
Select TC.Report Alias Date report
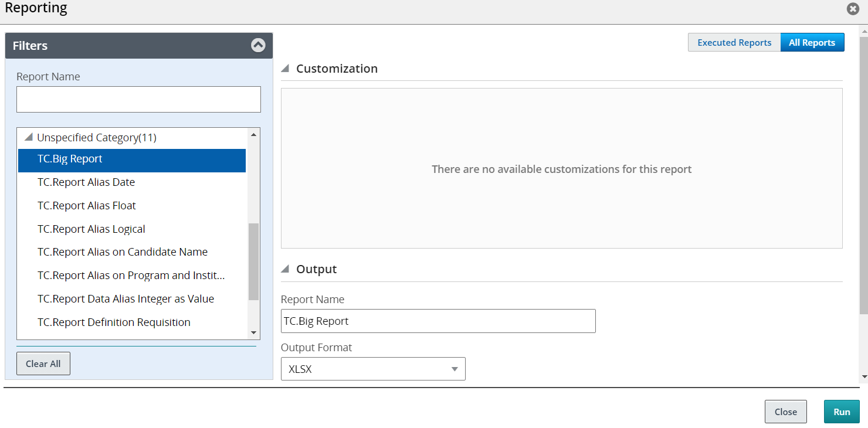coord(86,182)
